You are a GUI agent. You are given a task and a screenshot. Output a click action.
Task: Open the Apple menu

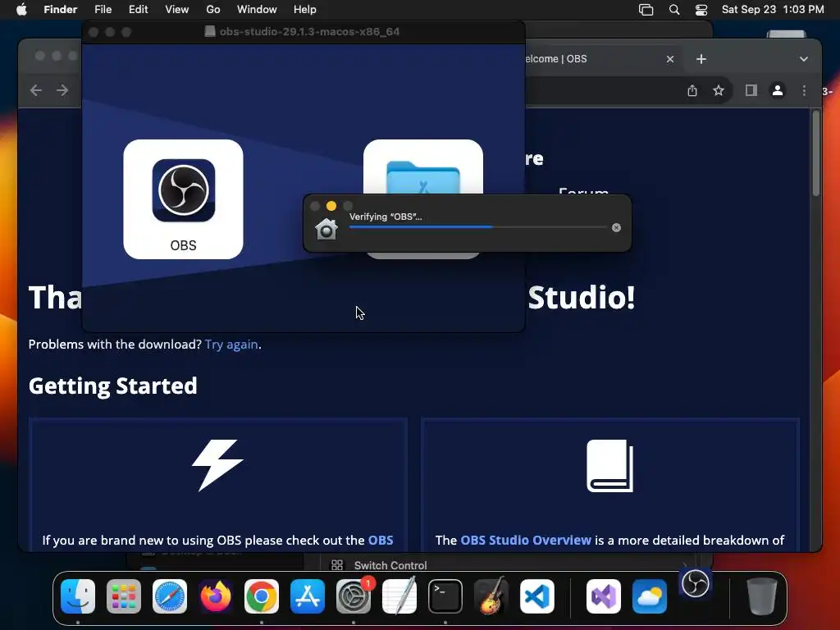coord(21,10)
